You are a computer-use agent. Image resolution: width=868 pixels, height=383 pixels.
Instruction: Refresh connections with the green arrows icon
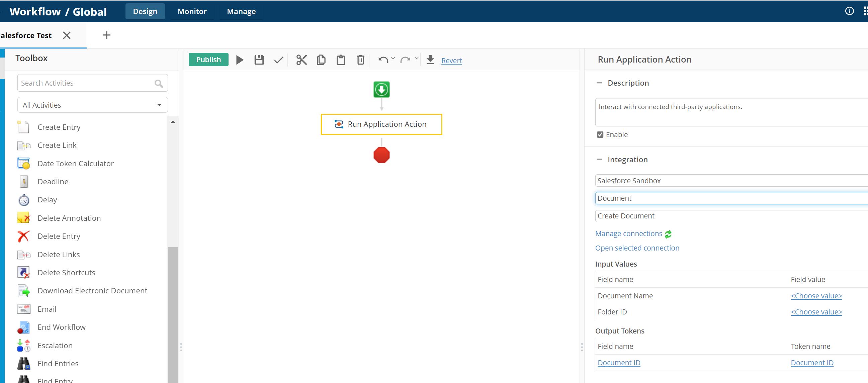click(668, 234)
